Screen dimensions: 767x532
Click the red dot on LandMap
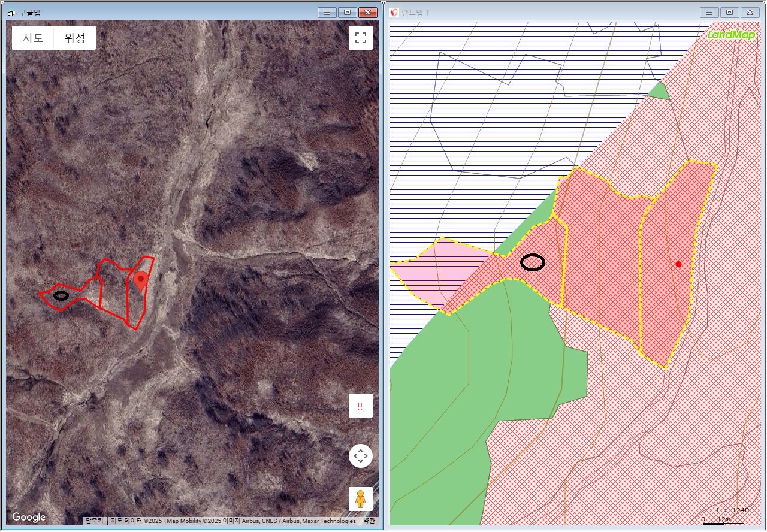[x=678, y=264]
